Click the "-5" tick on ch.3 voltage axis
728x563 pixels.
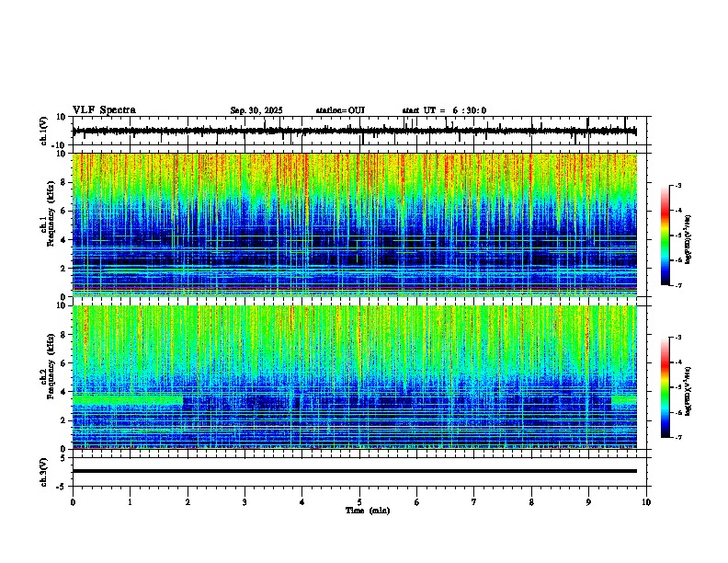tap(62, 487)
